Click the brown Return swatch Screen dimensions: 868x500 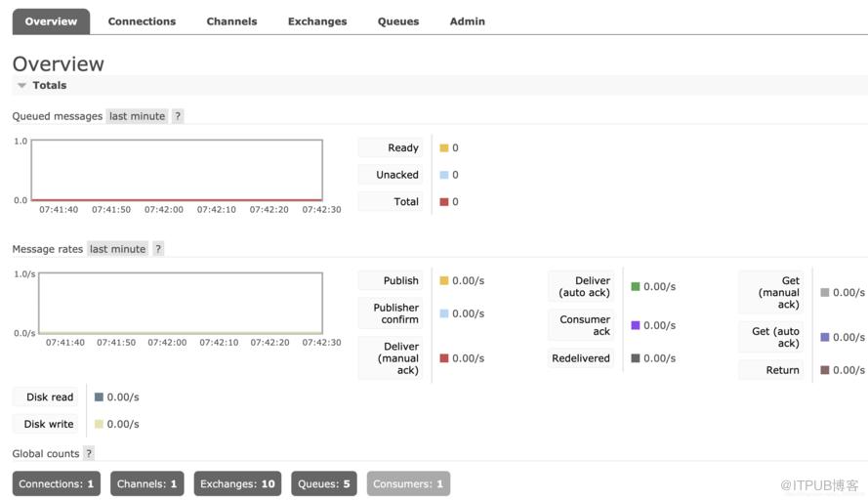[x=825, y=370]
